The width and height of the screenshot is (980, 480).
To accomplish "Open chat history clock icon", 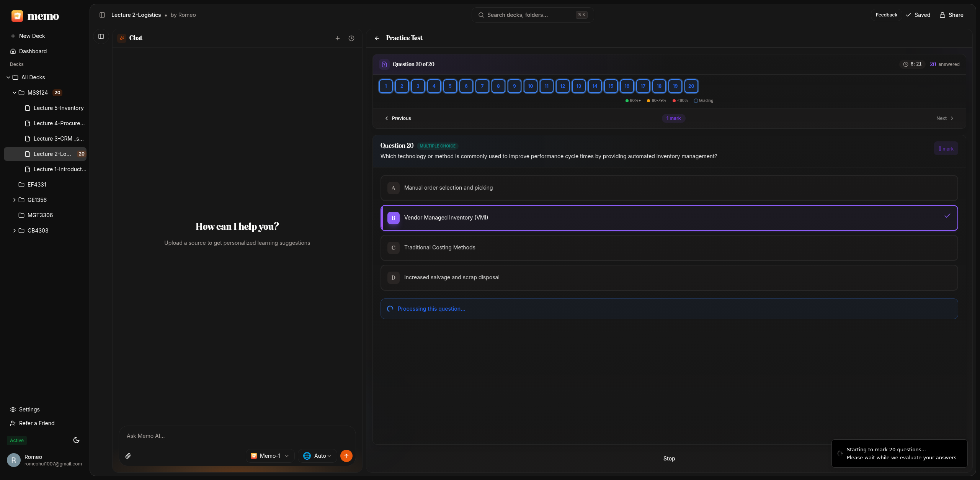I will tap(351, 38).
